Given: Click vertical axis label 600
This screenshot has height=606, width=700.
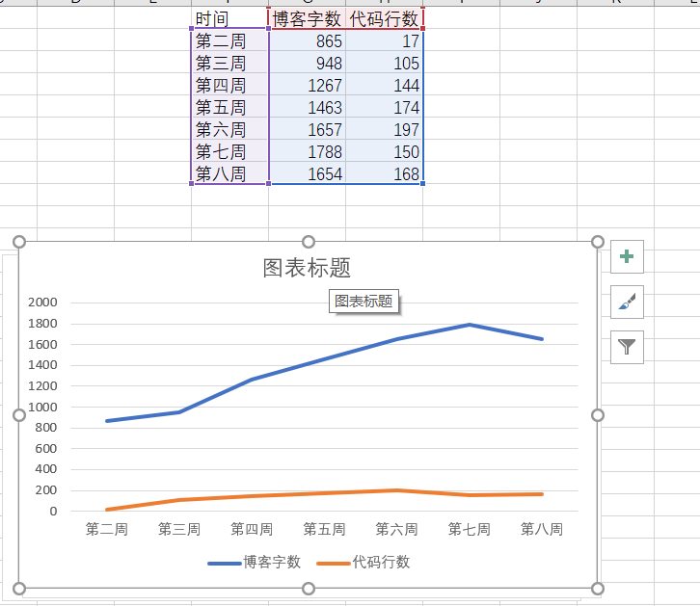Looking at the screenshot, I should click(46, 449).
